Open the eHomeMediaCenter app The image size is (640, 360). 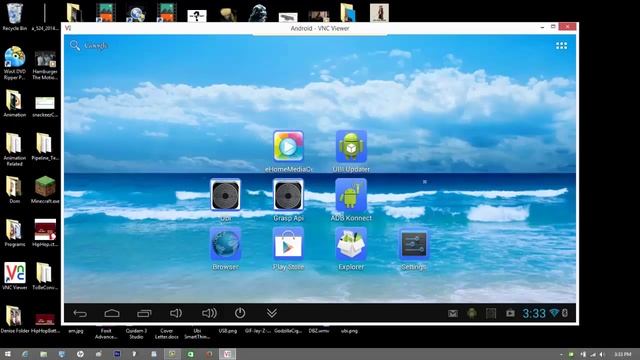coord(288,147)
